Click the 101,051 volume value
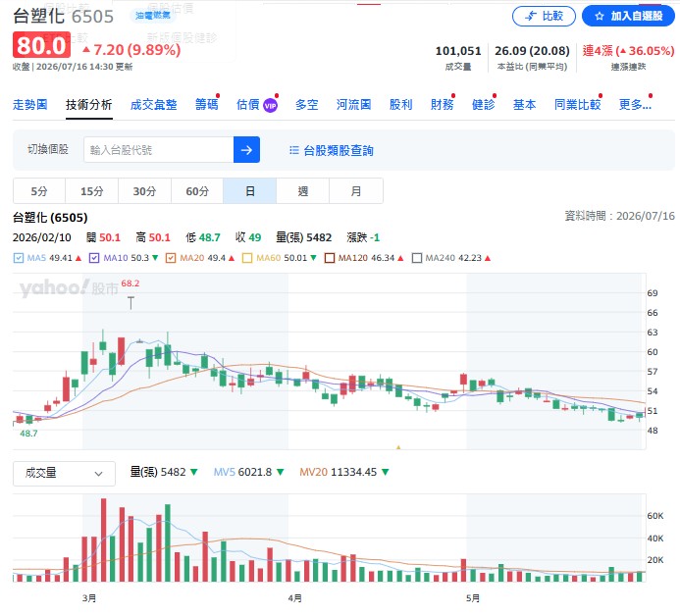Image resolution: width=680 pixels, height=616 pixels. pyautogui.click(x=458, y=51)
